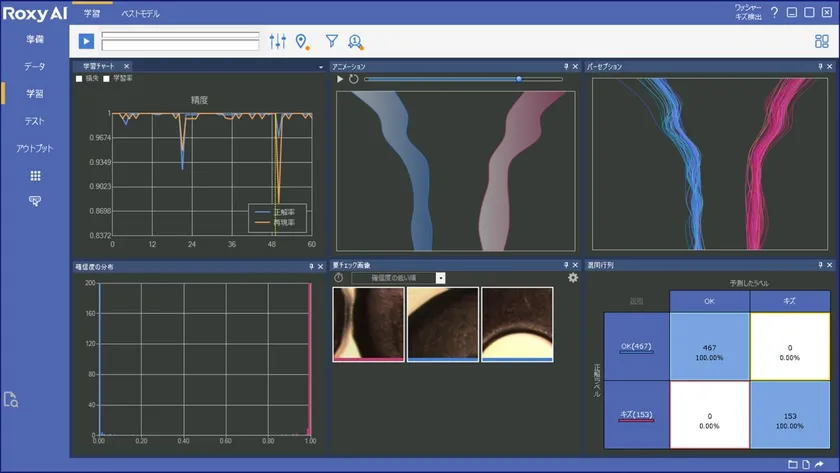This screenshot has width=840, height=473.
Task: Click the file search icon in sidebar
Action: tap(12, 400)
